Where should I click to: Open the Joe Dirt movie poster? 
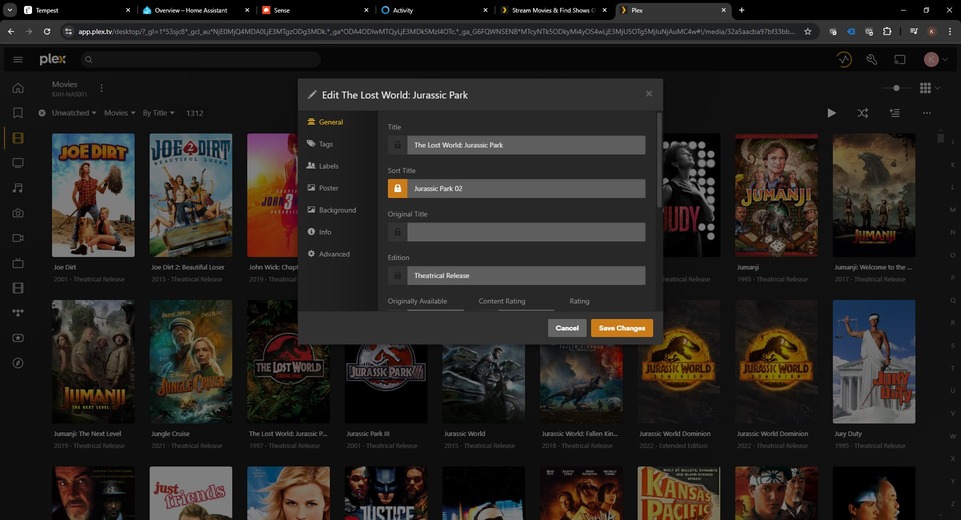[93, 195]
